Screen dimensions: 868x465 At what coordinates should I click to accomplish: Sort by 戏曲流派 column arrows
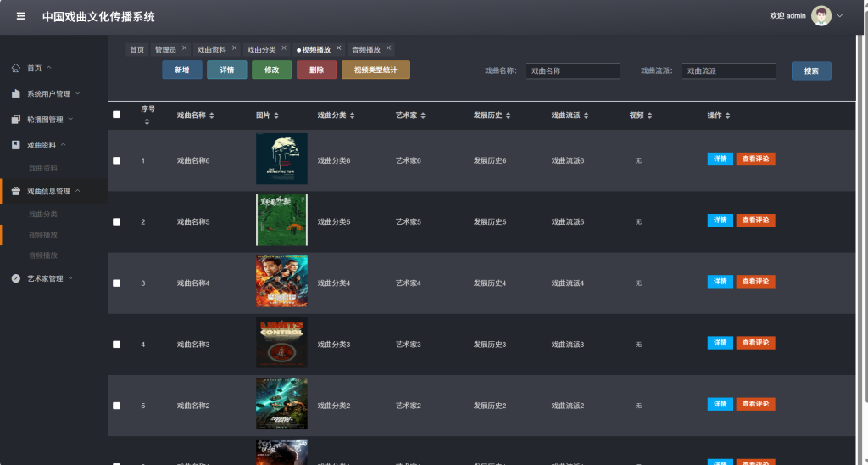tap(587, 115)
